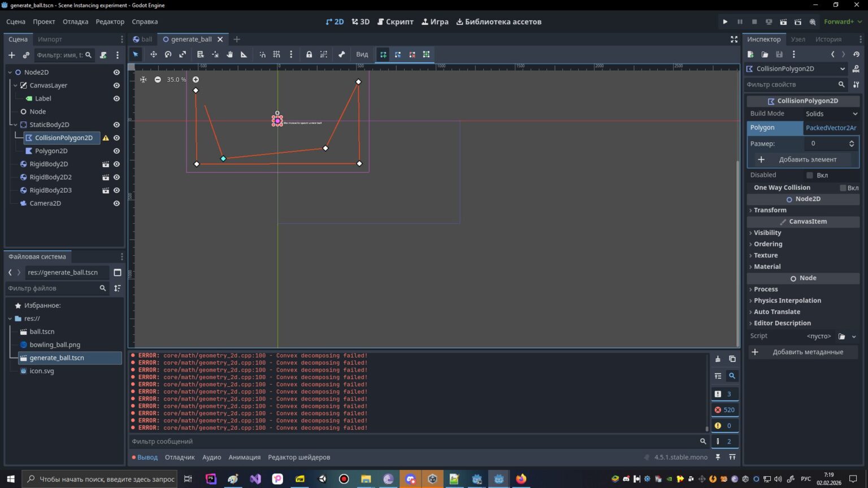Toggle distraction-free mode expand icon
The width and height of the screenshot is (868, 488).
pos(734,39)
